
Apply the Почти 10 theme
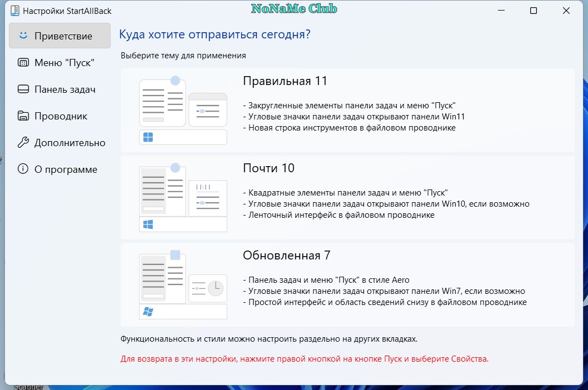coord(347,197)
